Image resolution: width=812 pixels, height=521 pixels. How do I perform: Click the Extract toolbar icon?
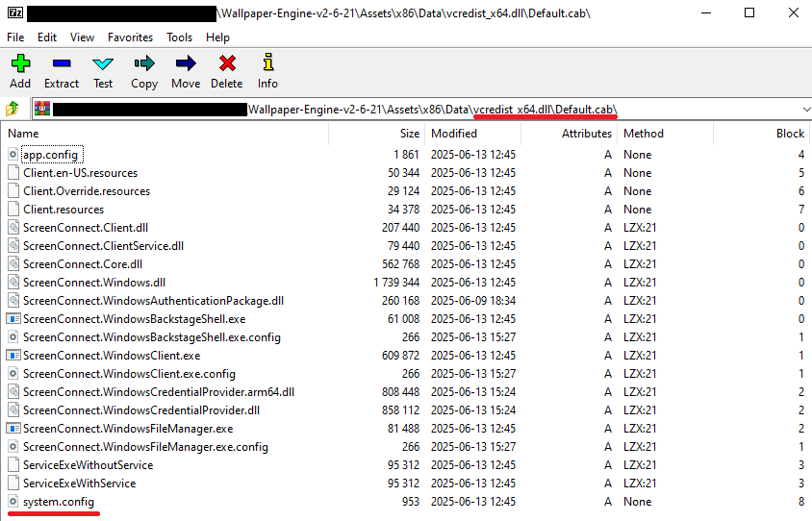click(x=62, y=63)
